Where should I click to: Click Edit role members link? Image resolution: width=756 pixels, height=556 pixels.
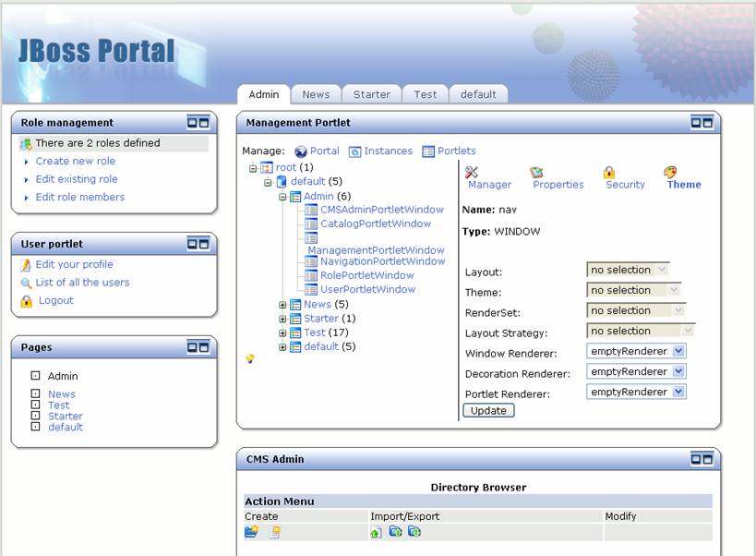tap(80, 197)
